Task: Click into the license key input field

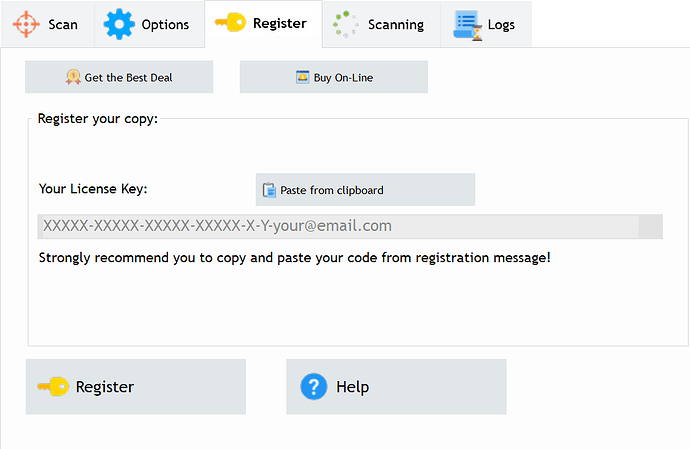Action: click(350, 226)
